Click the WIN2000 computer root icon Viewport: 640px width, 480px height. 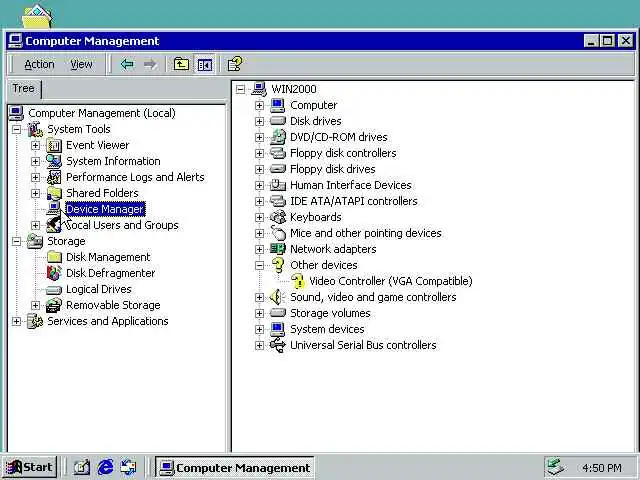[259, 89]
